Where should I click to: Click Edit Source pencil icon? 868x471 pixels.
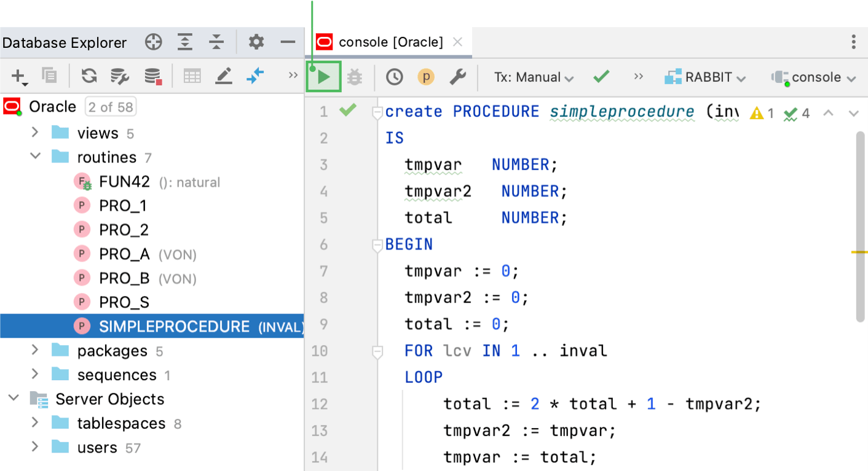[x=224, y=76]
